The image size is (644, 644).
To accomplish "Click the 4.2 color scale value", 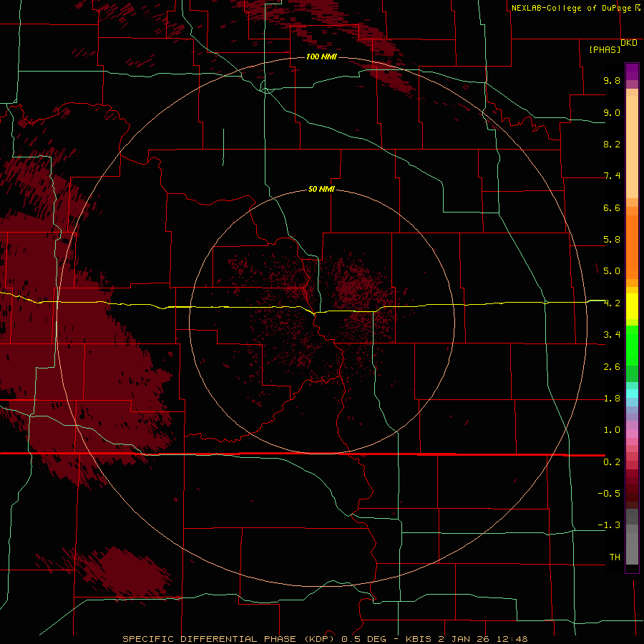I will 612,303.
